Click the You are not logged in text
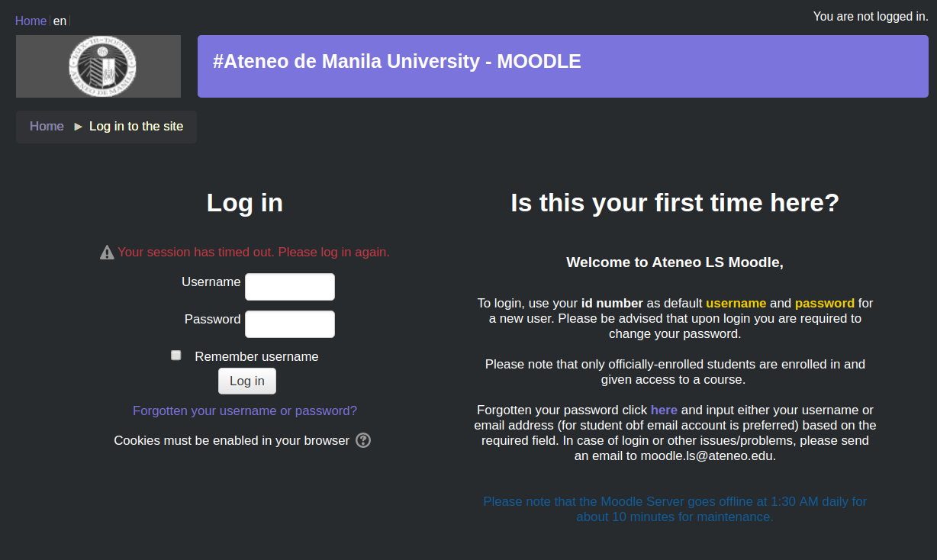Screen dimensions: 937x560 870,16
